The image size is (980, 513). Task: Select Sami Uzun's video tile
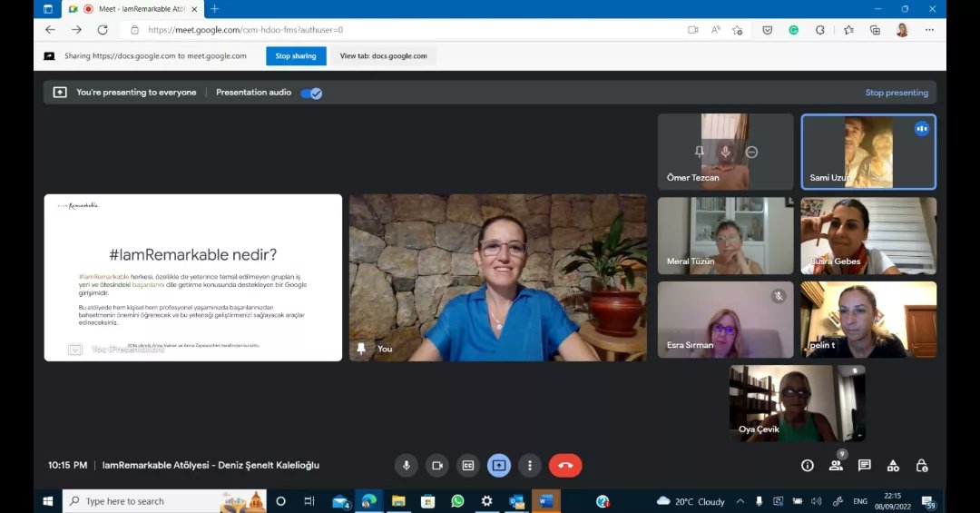pyautogui.click(x=868, y=152)
